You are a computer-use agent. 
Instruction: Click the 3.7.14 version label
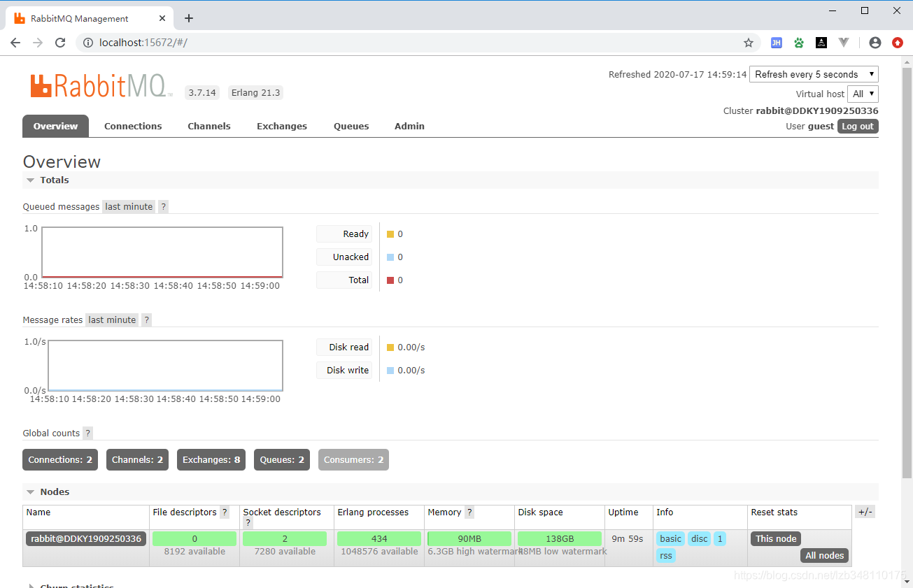[x=202, y=92]
